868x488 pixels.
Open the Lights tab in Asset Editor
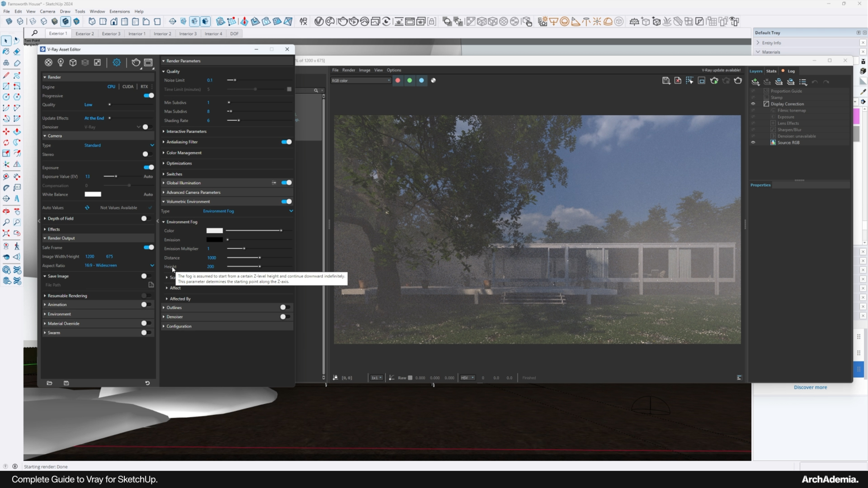click(61, 62)
